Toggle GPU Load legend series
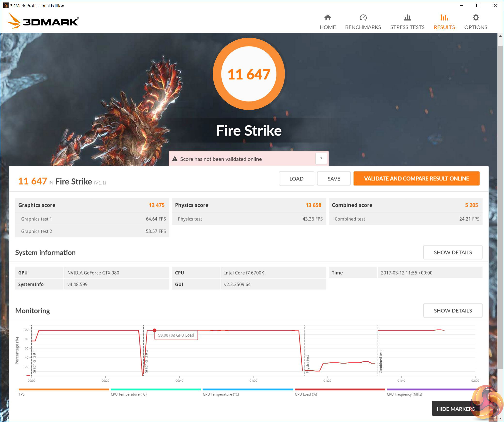Viewport: 504px width, 422px height. (306, 394)
